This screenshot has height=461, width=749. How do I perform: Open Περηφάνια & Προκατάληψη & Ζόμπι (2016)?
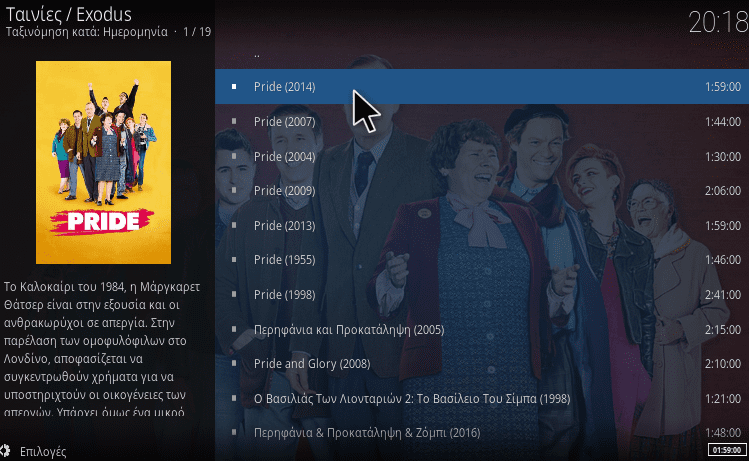point(482,433)
